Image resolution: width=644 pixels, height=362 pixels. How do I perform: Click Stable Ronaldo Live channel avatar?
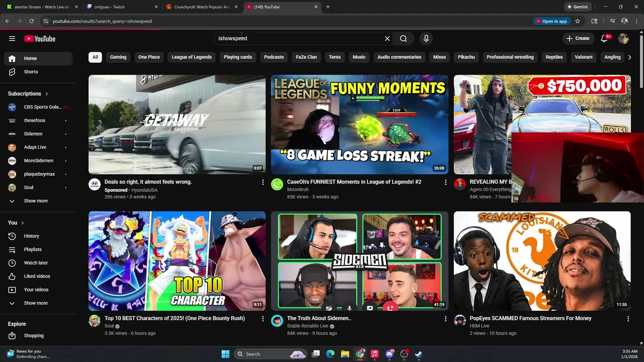(x=277, y=321)
